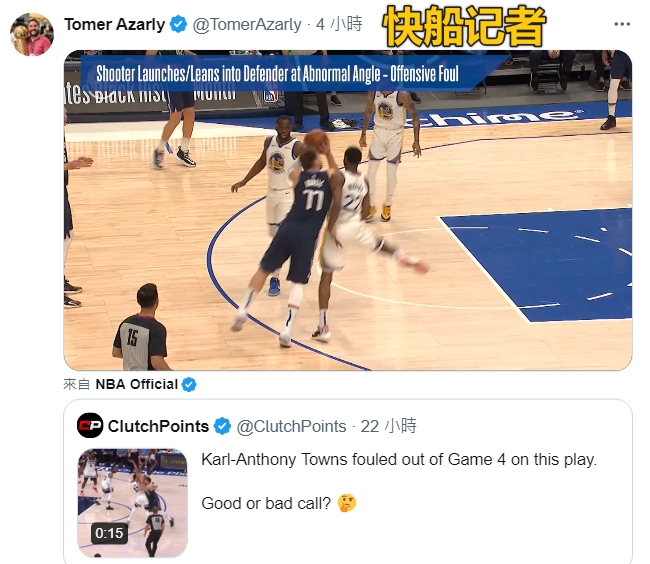Open NBA Official source link
The width and height of the screenshot is (650, 564).
tap(136, 384)
